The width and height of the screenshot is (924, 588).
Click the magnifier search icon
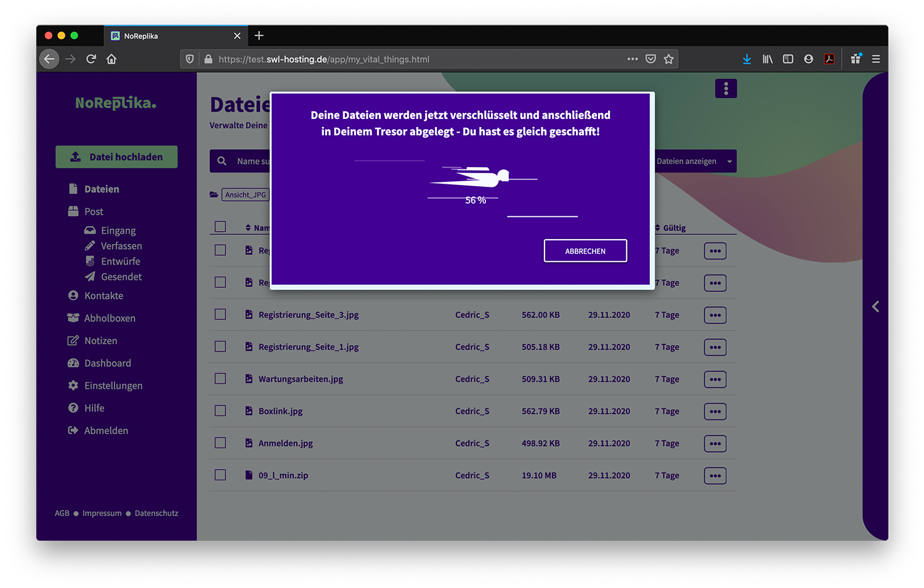(x=222, y=161)
